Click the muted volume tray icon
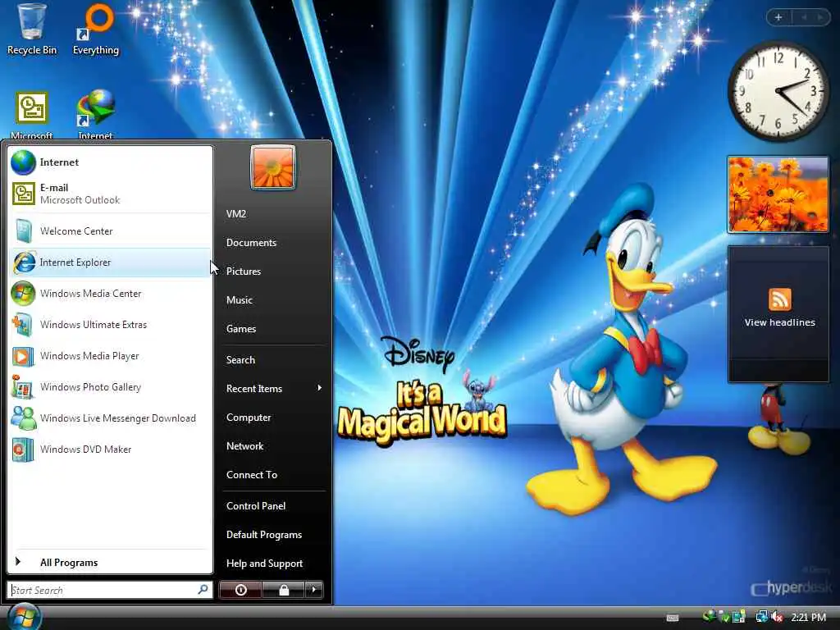This screenshot has width=840, height=630. (x=778, y=617)
